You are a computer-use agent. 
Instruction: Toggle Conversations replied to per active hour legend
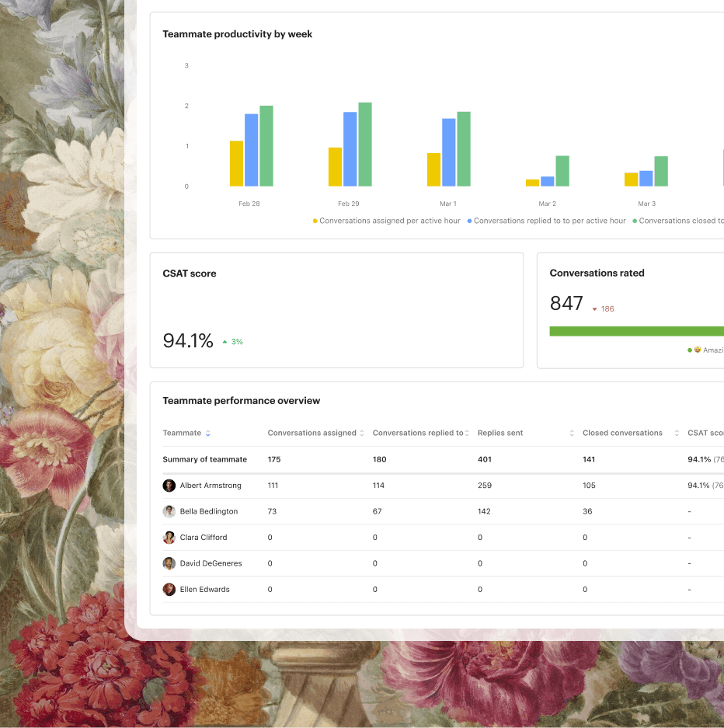(546, 221)
